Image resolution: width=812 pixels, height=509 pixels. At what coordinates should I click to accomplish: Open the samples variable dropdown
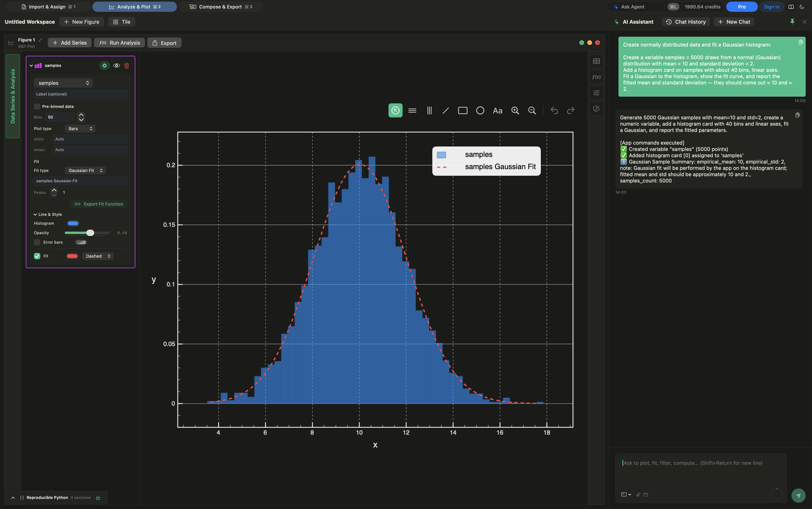(63, 83)
